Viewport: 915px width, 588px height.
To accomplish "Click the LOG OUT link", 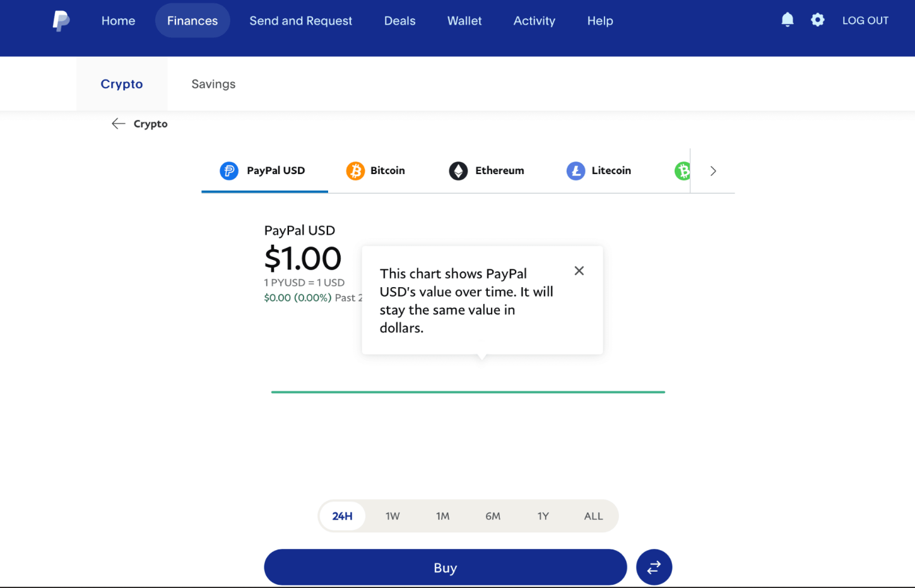I will (865, 20).
